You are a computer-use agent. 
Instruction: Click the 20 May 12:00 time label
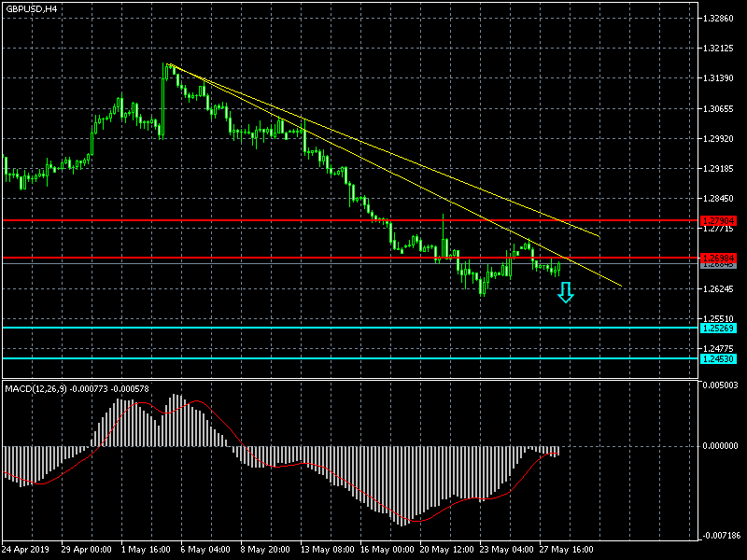[446, 550]
